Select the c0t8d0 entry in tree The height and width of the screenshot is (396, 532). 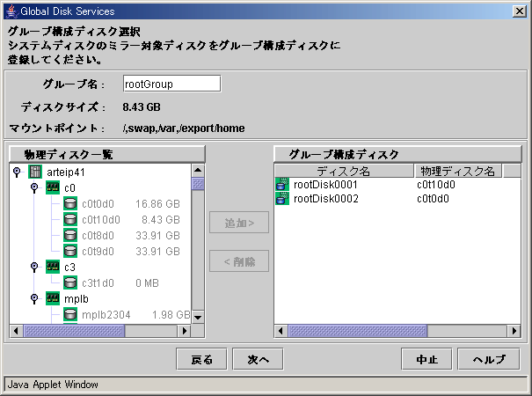98,235
